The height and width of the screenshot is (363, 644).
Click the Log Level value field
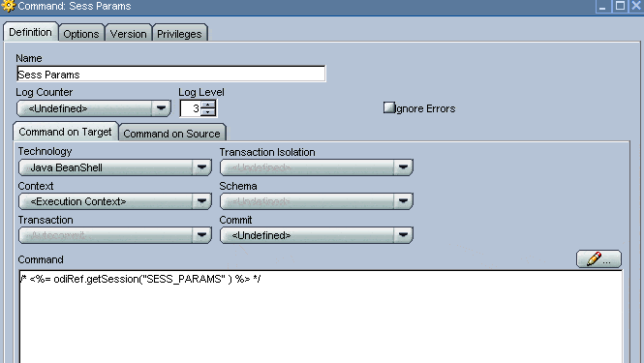pyautogui.click(x=191, y=108)
